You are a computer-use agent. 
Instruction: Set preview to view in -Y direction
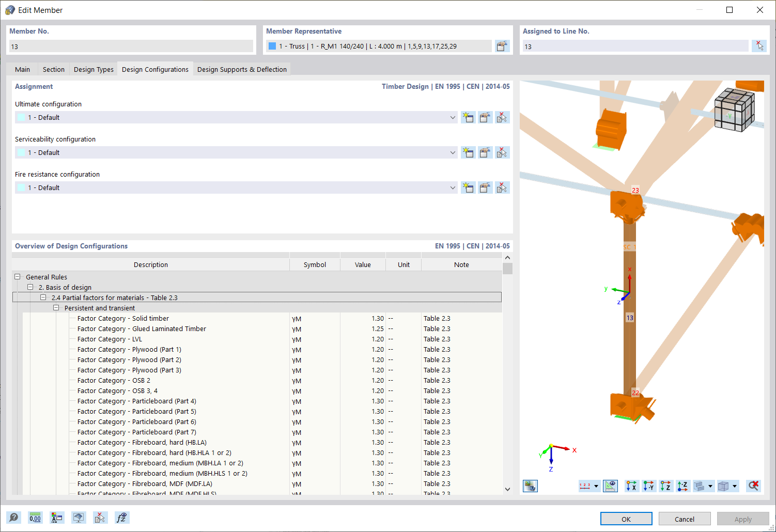click(649, 486)
